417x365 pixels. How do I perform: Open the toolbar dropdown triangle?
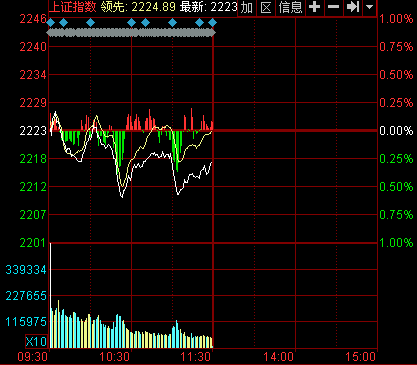(x=369, y=7)
